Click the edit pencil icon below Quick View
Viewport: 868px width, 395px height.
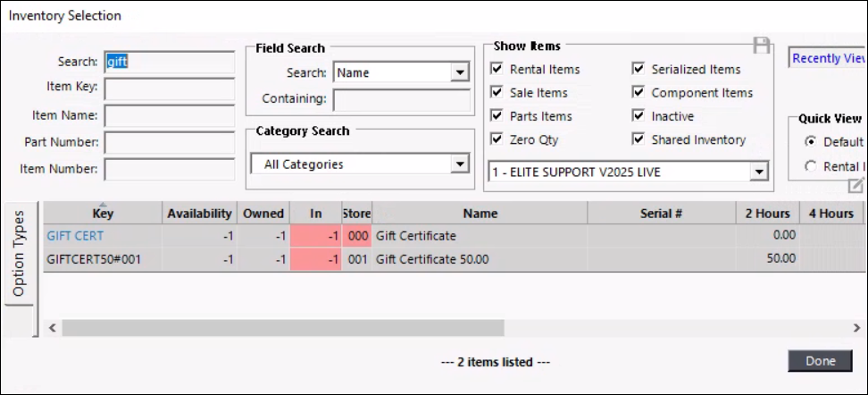click(x=855, y=186)
